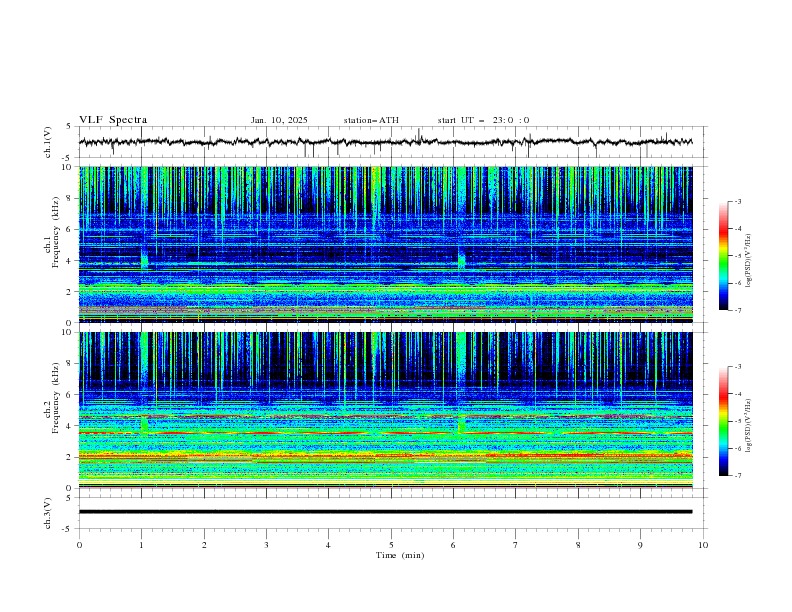Click the "ch.1(V)" waveform axis label
The height and width of the screenshot is (612, 792).
pyautogui.click(x=48, y=142)
